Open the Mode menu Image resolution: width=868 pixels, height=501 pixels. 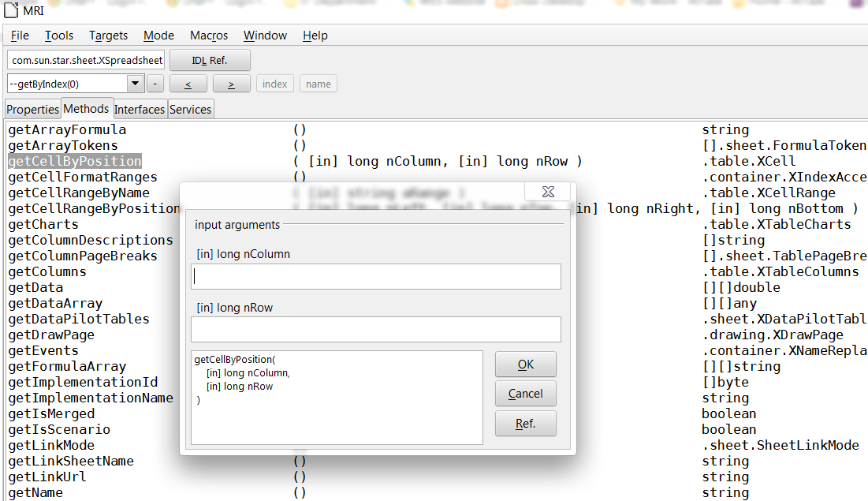pyautogui.click(x=158, y=36)
